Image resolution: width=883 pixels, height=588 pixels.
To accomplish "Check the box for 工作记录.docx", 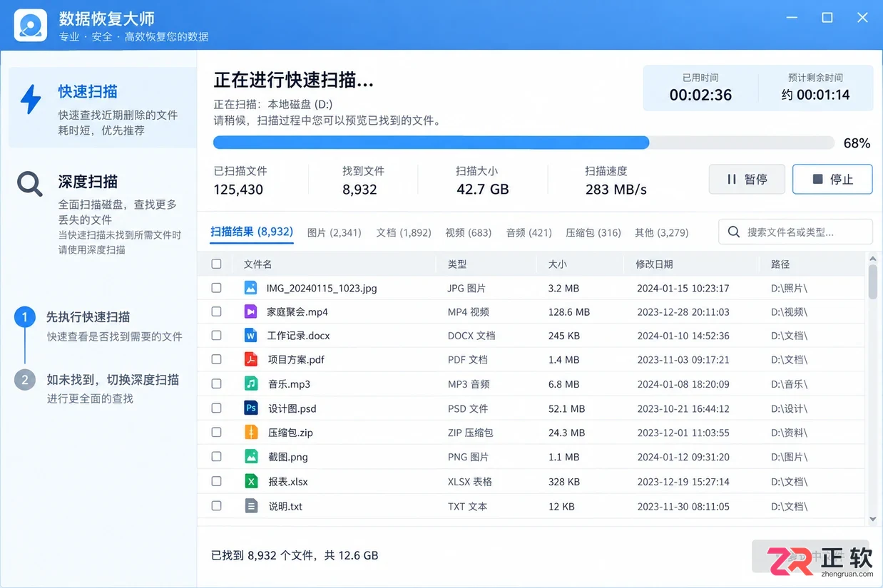I will click(x=216, y=335).
